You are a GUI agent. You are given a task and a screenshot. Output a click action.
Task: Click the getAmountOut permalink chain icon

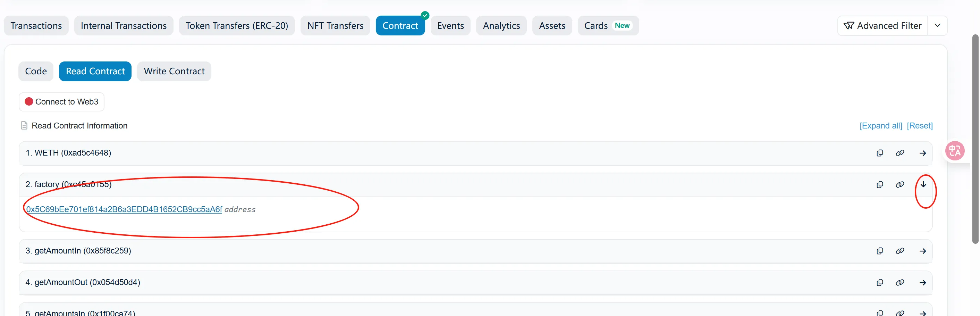[x=900, y=283]
